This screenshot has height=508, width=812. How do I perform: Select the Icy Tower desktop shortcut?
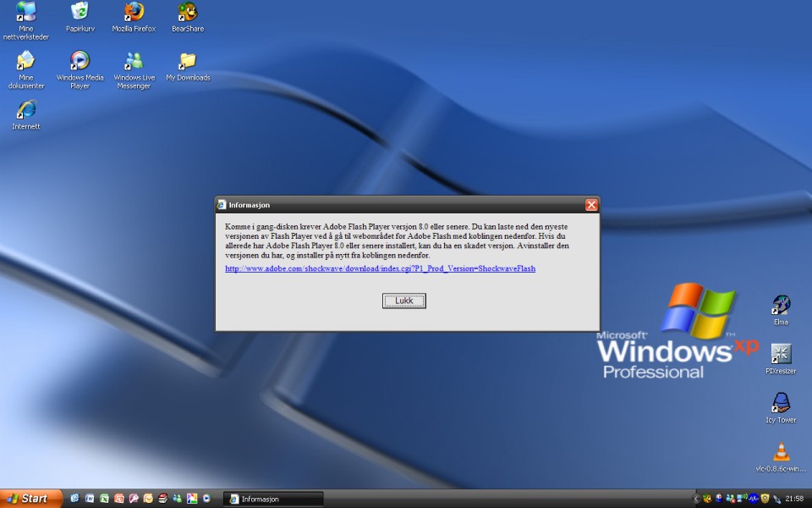click(781, 408)
